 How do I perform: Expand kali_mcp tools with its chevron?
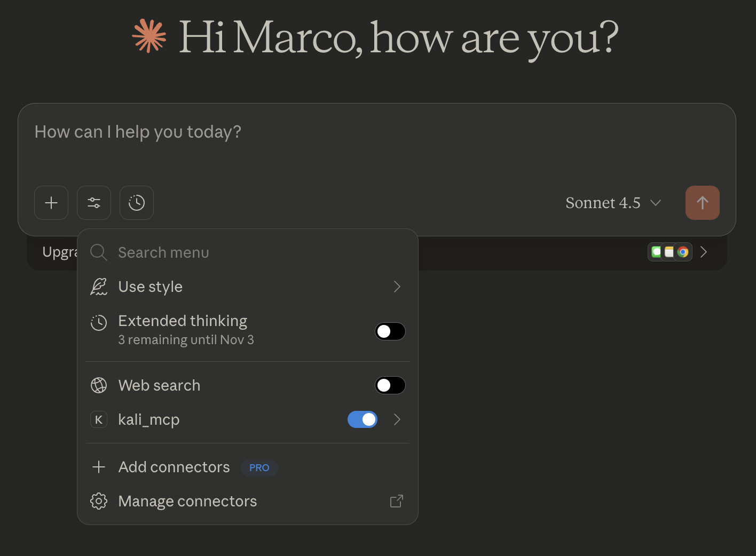pos(397,420)
